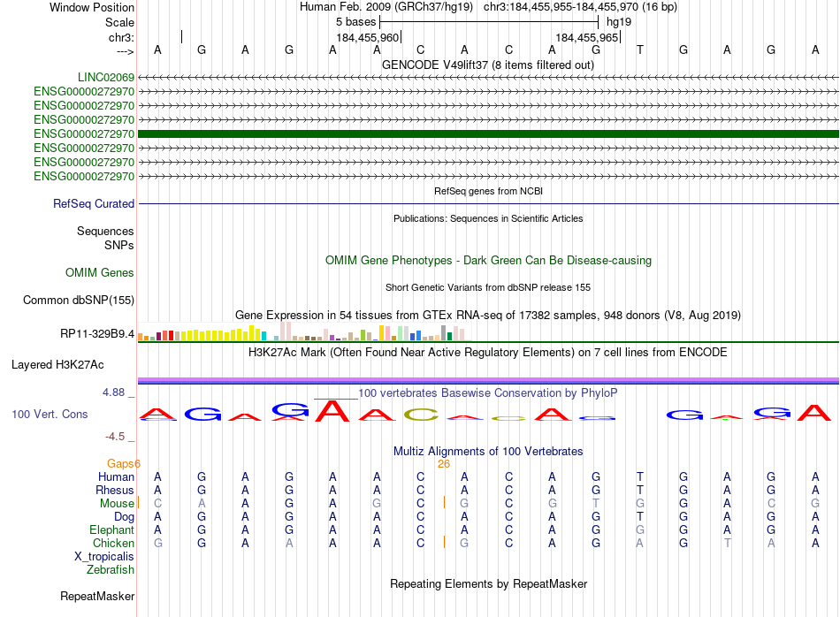Click the Human alignment row label
840x617 pixels.
[x=116, y=476]
